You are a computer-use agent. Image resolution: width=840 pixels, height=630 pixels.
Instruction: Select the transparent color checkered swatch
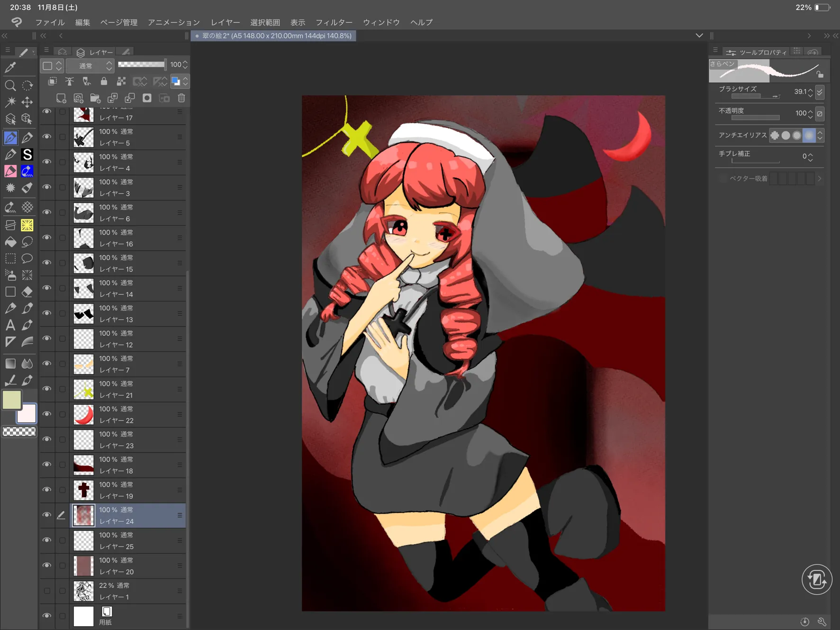(19, 432)
